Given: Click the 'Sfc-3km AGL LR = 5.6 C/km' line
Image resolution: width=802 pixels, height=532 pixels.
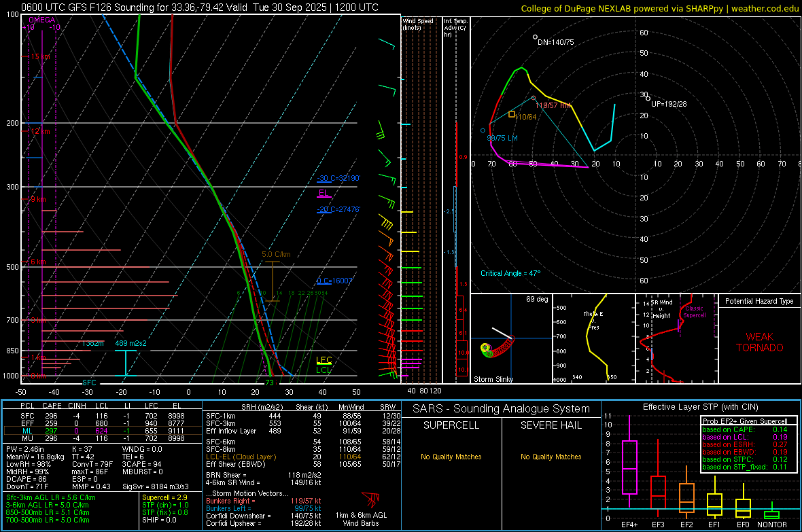Looking at the screenshot, I should [51, 498].
